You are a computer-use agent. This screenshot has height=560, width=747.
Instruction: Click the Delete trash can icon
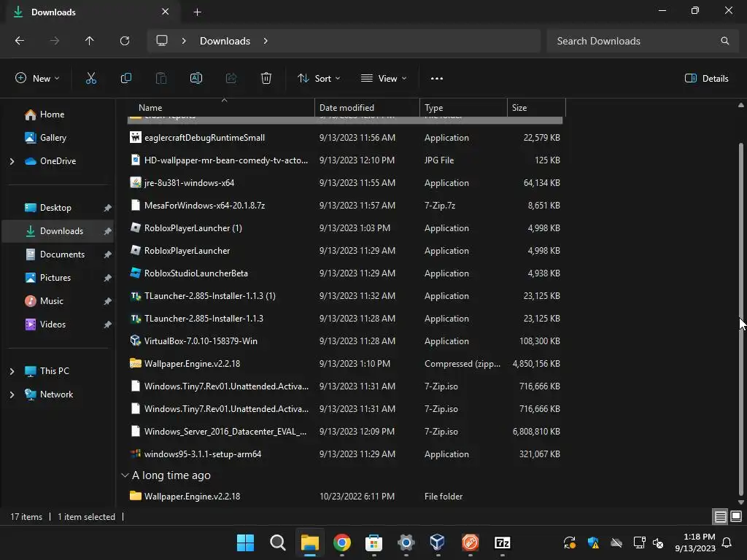266,79
